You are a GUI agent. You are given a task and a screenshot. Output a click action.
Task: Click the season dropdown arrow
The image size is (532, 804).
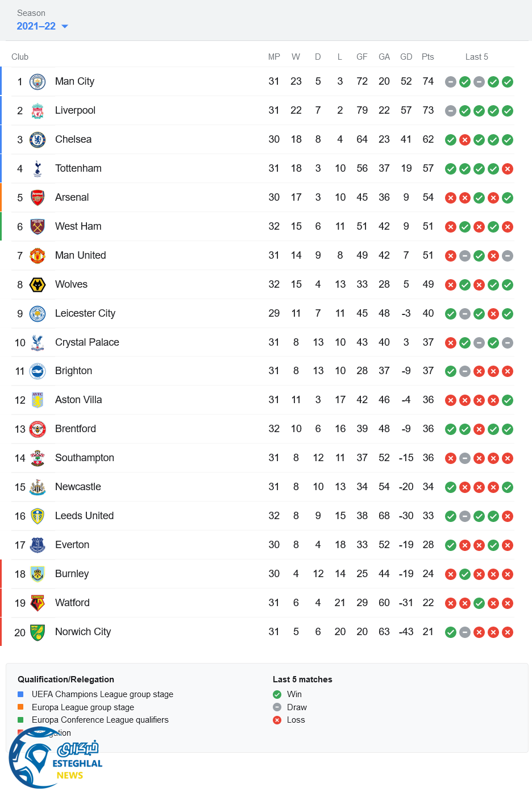point(65,27)
